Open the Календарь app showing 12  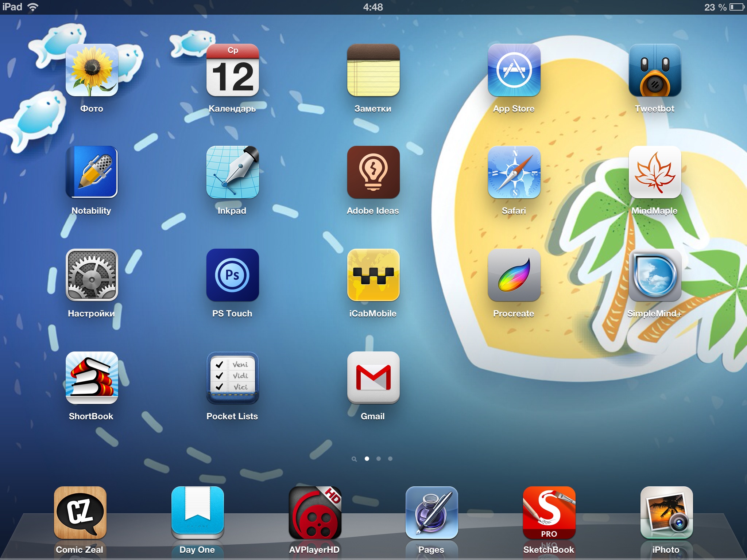click(x=233, y=70)
